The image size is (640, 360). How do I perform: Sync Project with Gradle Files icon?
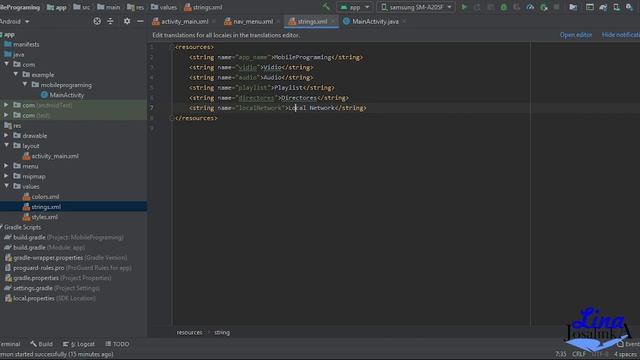[x=603, y=7]
